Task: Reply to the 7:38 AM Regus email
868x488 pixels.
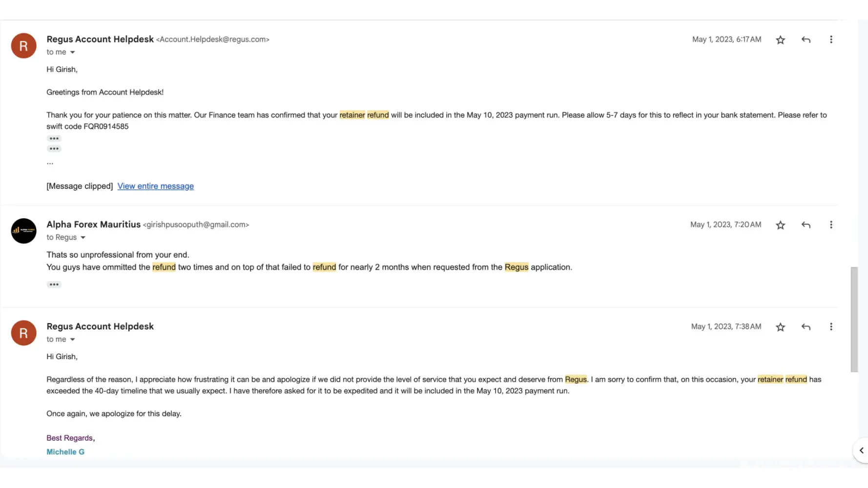Action: (806, 327)
